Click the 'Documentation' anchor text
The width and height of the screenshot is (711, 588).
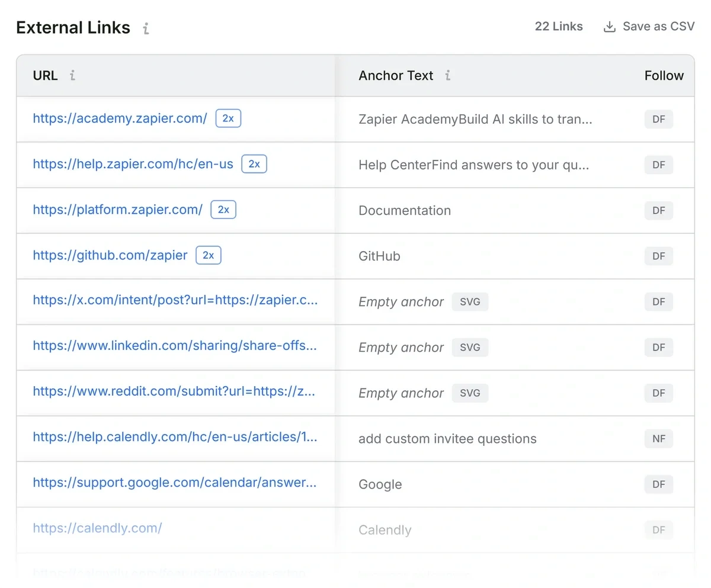(x=405, y=210)
